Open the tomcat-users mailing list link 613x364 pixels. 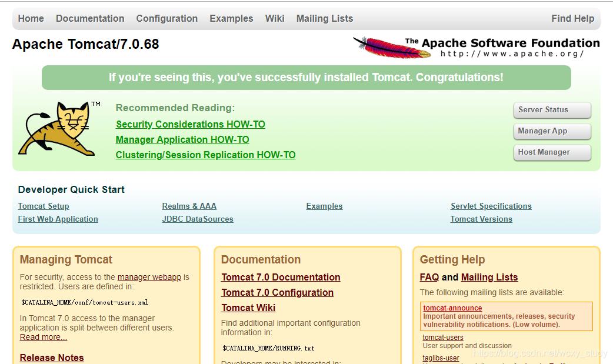tap(443, 338)
